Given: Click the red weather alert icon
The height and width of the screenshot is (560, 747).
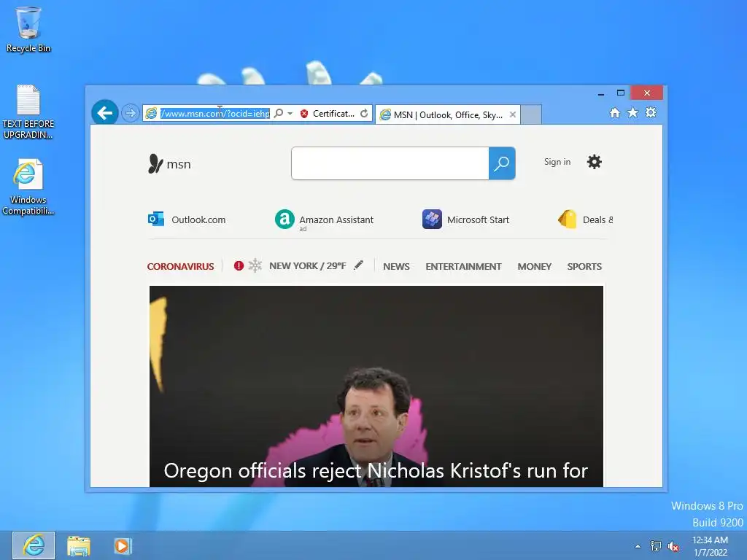Looking at the screenshot, I should (x=239, y=265).
